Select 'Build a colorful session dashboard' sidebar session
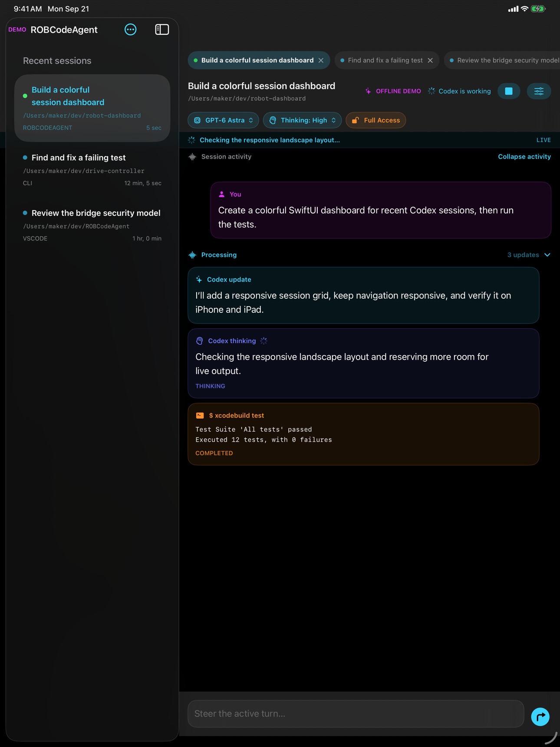The width and height of the screenshot is (560, 747). point(92,108)
